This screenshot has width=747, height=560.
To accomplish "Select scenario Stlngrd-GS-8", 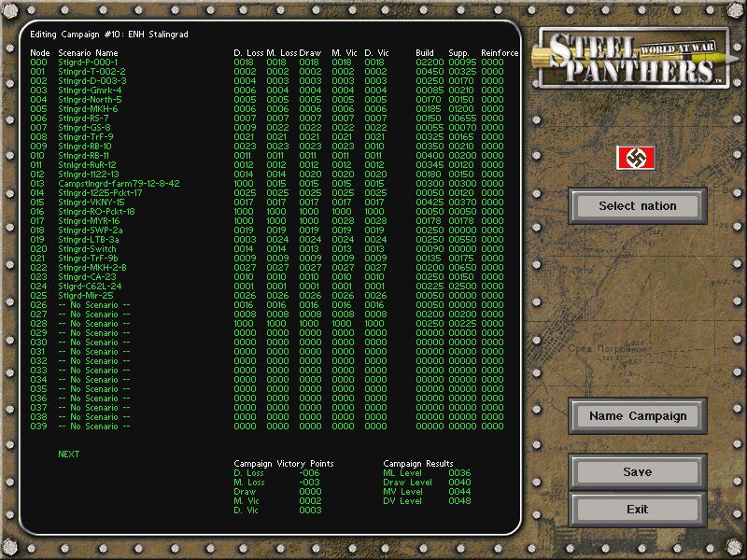I will (84, 128).
